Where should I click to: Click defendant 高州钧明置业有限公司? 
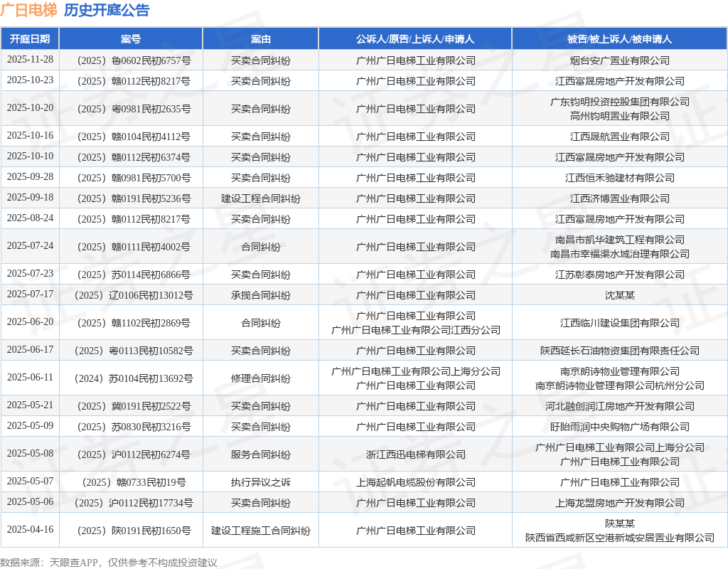tap(619, 116)
